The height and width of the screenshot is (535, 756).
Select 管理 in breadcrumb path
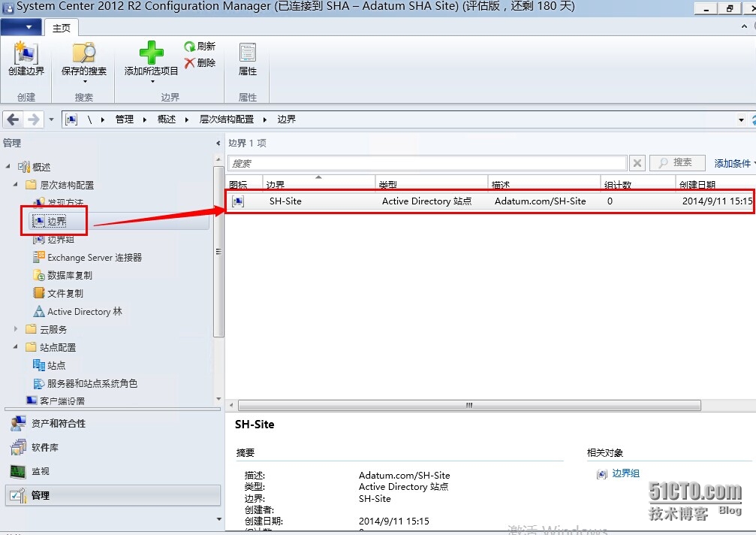[x=125, y=119]
